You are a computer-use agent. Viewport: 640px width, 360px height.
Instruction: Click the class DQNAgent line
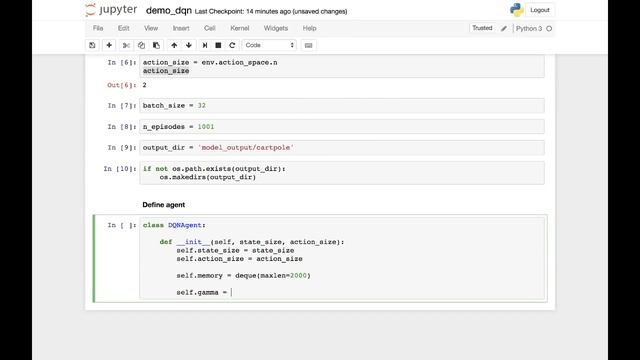pyautogui.click(x=174, y=225)
